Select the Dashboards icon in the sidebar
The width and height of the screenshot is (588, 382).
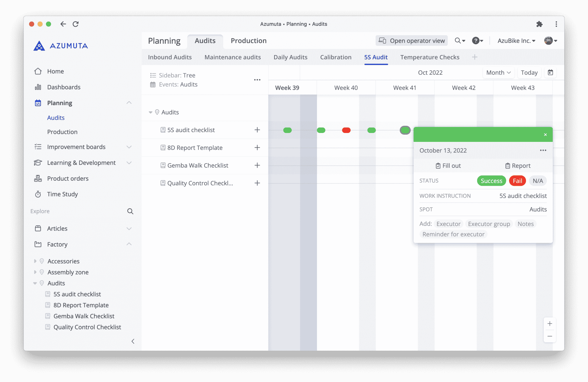click(x=38, y=87)
